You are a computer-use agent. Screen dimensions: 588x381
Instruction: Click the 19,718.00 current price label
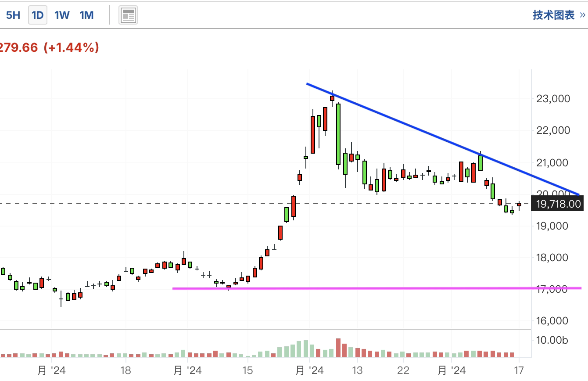(557, 204)
